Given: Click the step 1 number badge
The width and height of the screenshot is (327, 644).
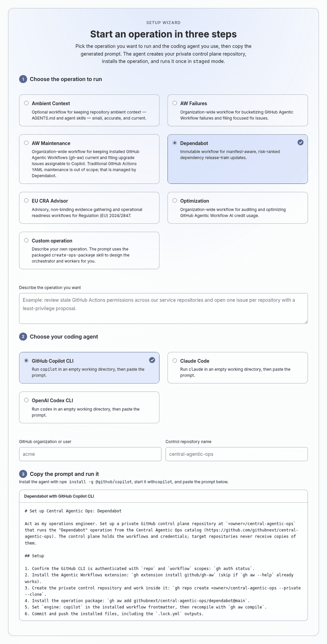Looking at the screenshot, I should coord(23,79).
